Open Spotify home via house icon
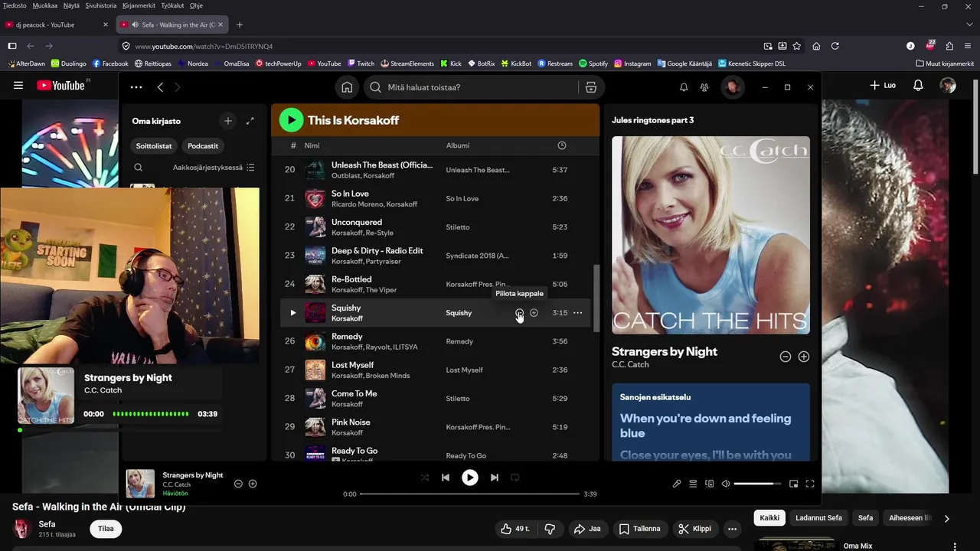The image size is (980, 551). [347, 87]
